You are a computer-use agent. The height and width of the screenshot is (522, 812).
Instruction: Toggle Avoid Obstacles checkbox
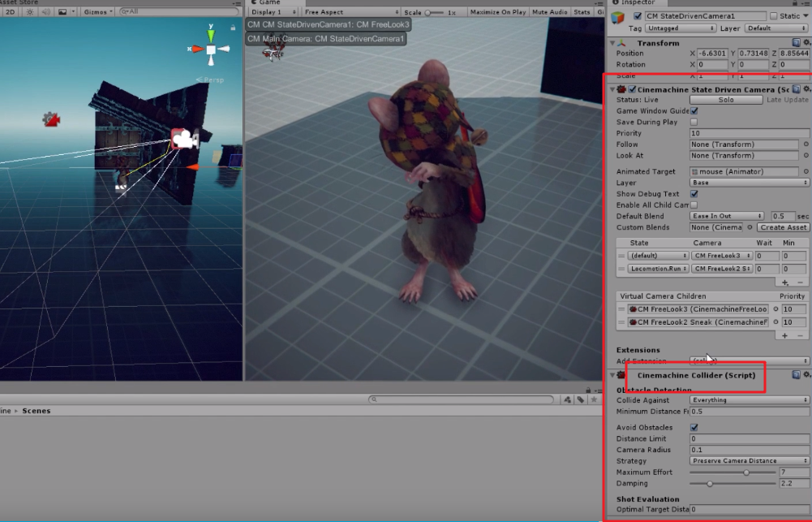pos(694,428)
